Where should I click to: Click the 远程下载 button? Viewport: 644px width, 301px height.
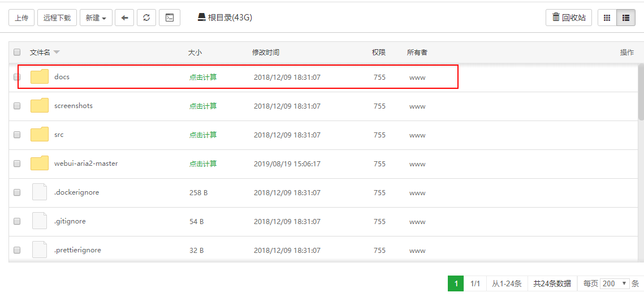(57, 18)
